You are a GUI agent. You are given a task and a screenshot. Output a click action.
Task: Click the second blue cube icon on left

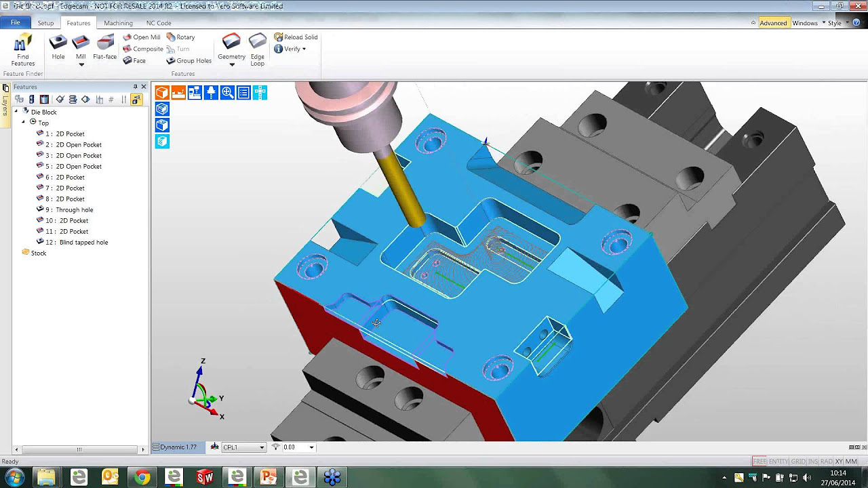point(162,109)
